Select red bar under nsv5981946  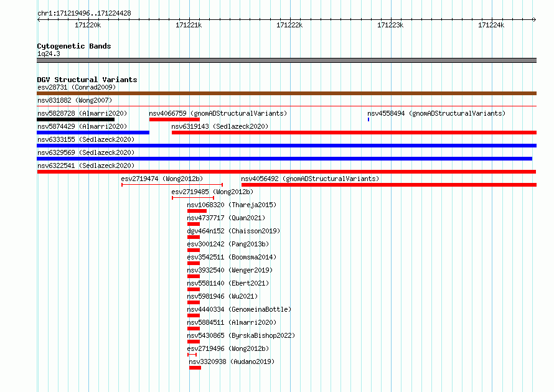(x=194, y=302)
